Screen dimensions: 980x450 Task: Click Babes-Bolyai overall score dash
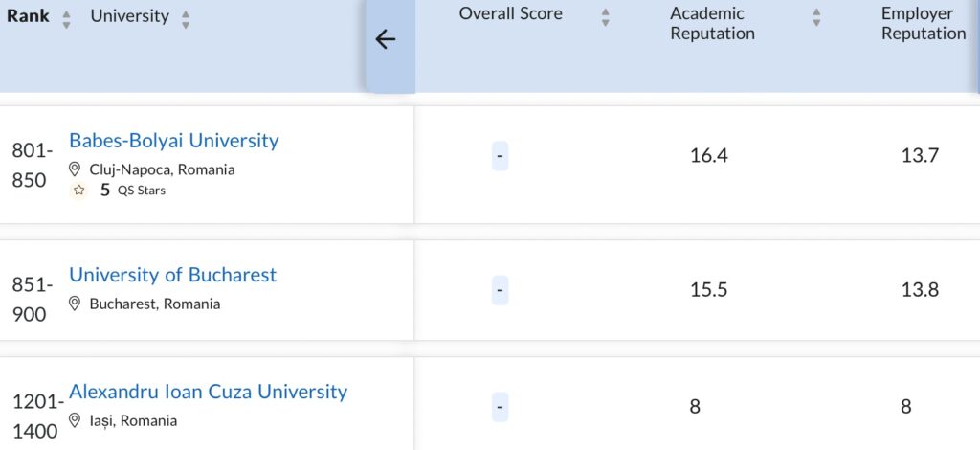coord(500,156)
